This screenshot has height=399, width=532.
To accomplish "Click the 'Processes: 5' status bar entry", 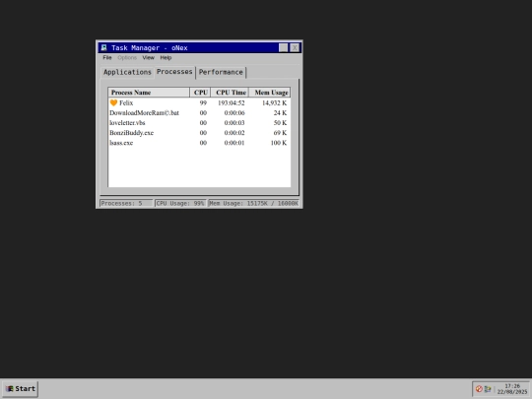I will point(126,203).
